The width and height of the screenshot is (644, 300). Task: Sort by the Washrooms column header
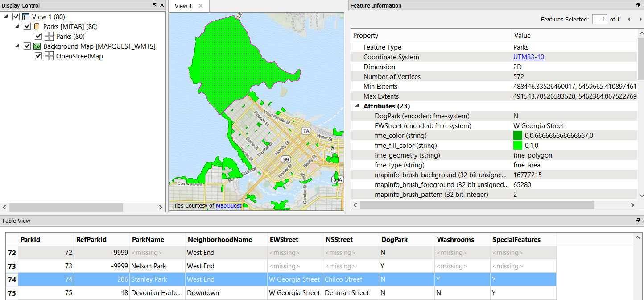pos(462,239)
